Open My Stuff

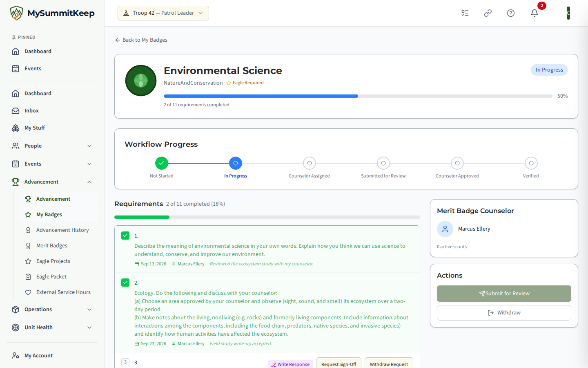pyautogui.click(x=52, y=128)
